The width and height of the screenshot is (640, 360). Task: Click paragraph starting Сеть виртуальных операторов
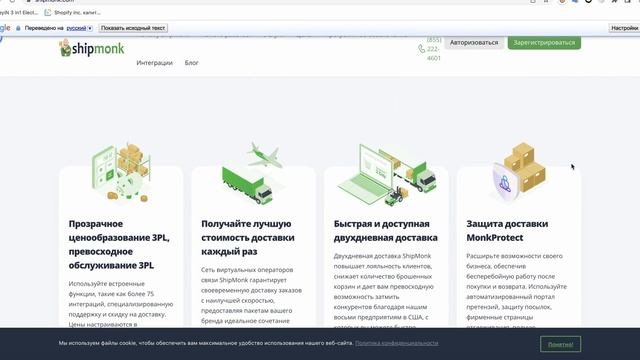pyautogui.click(x=251, y=297)
